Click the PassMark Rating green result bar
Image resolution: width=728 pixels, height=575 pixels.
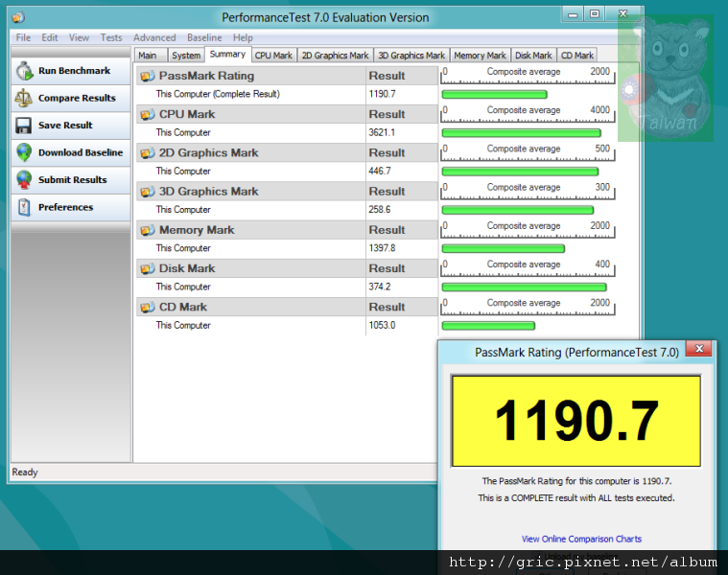495,95
